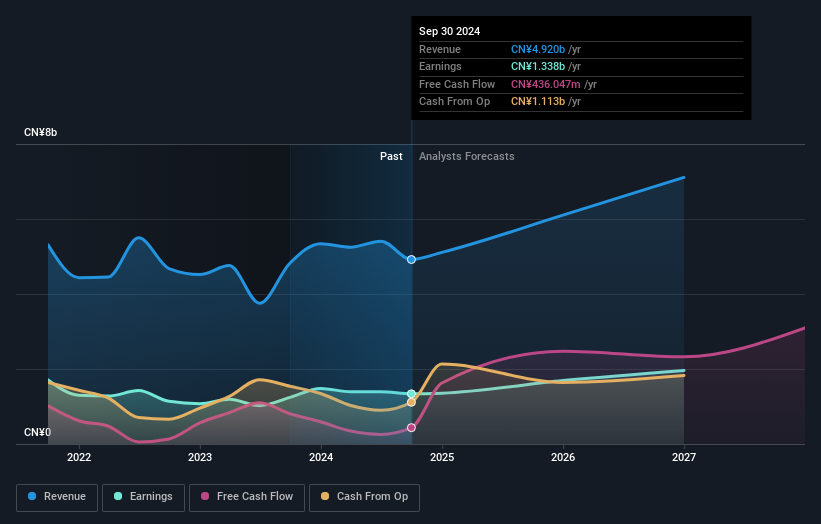The image size is (821, 524).
Task: Click the Sep 30 2024 tooltip date
Action: (x=449, y=31)
